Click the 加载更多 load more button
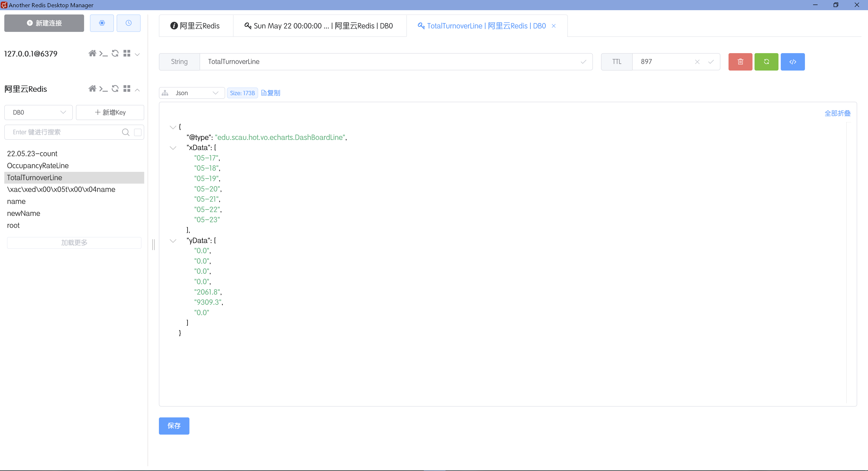 tap(74, 243)
